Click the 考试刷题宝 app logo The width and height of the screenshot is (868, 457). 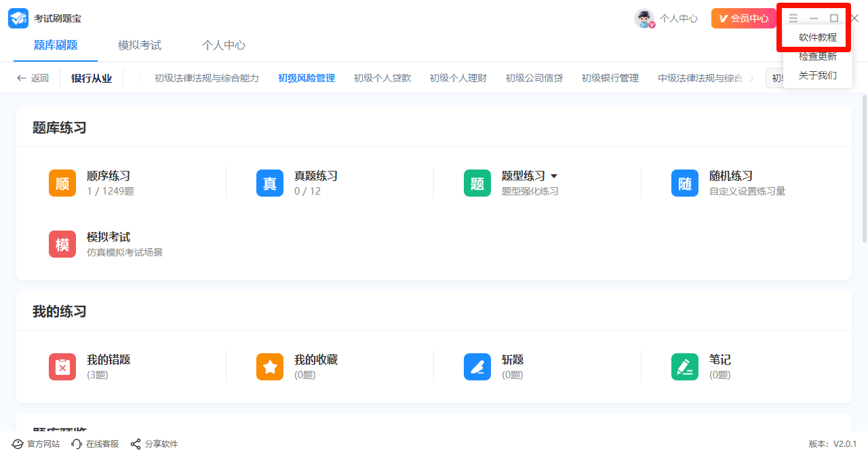coord(18,18)
